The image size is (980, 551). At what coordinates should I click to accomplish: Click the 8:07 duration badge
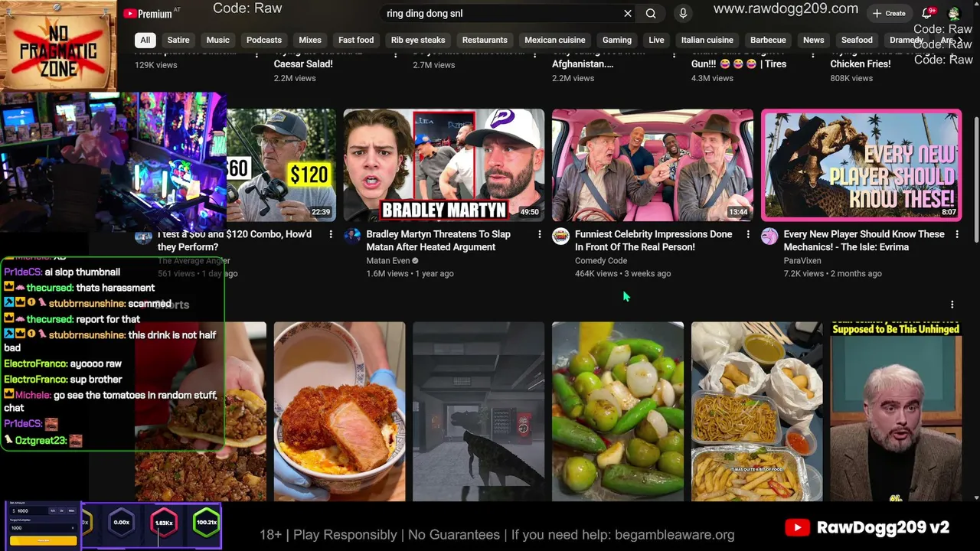pos(949,212)
